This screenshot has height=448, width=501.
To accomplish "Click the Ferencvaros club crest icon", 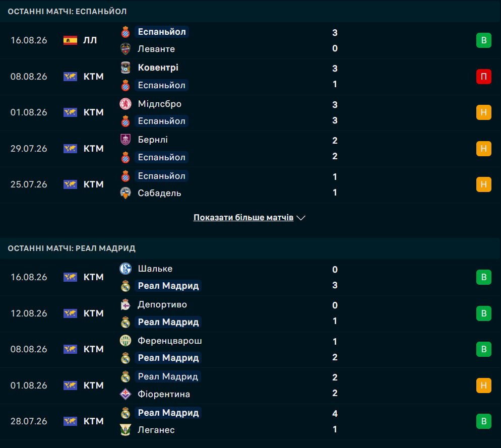I will click(x=126, y=341).
